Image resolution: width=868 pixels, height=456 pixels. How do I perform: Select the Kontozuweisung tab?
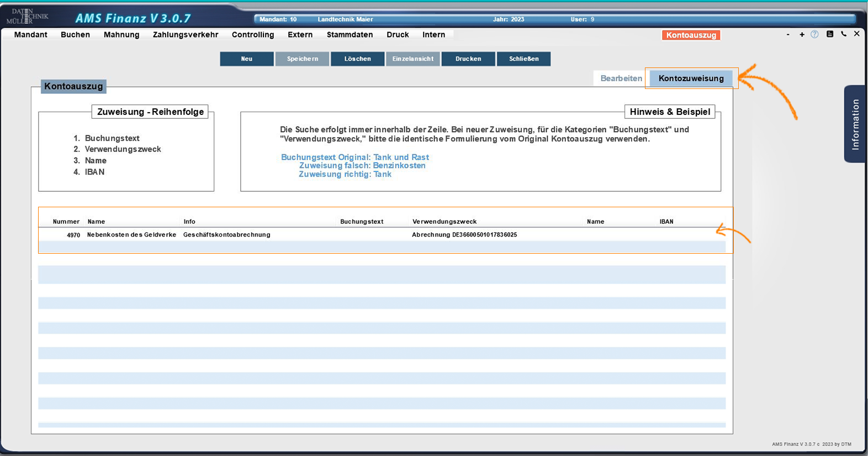click(x=691, y=78)
